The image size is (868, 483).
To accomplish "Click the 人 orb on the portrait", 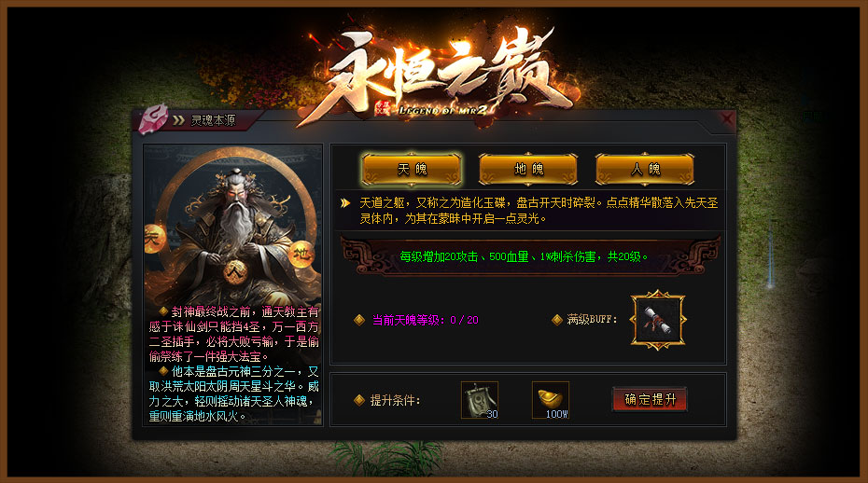I will click(235, 271).
